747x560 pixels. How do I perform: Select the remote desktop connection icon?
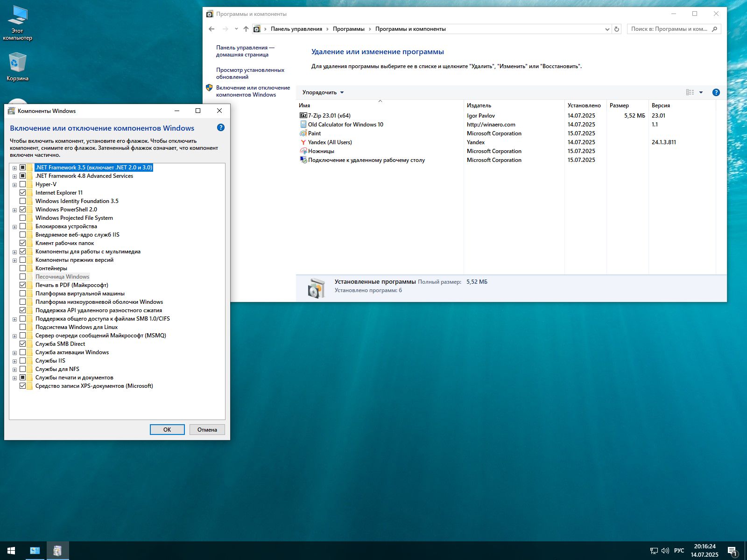point(303,160)
